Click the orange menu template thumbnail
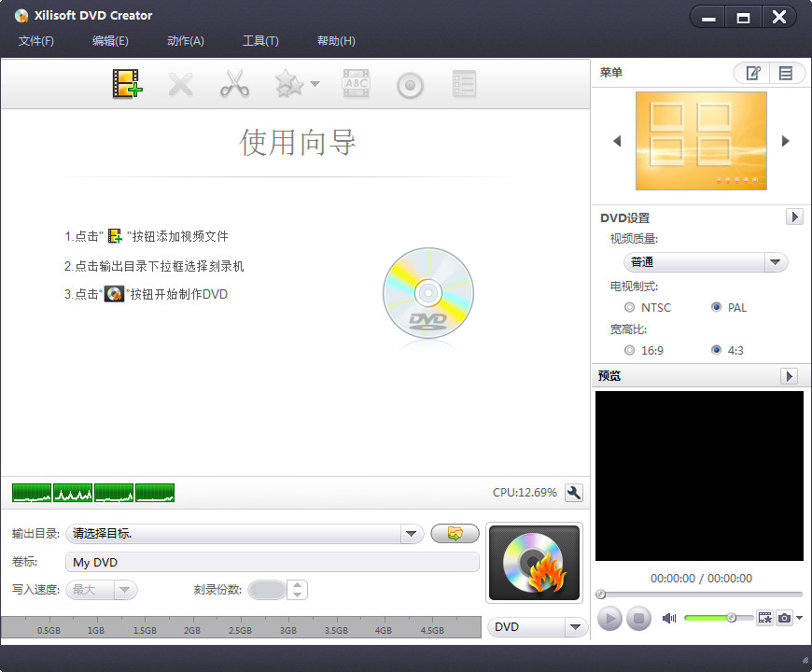This screenshot has width=812, height=672. pos(701,141)
